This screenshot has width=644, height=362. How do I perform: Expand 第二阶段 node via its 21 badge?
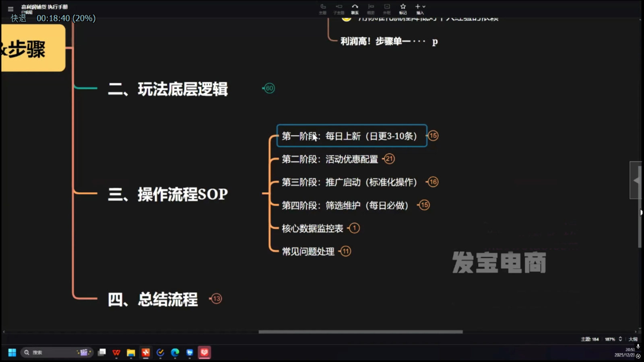coord(389,159)
